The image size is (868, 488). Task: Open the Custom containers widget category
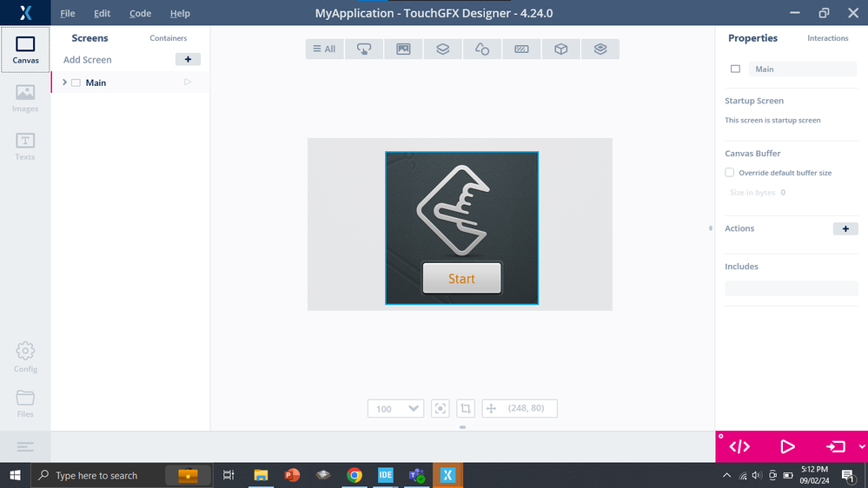pos(600,49)
